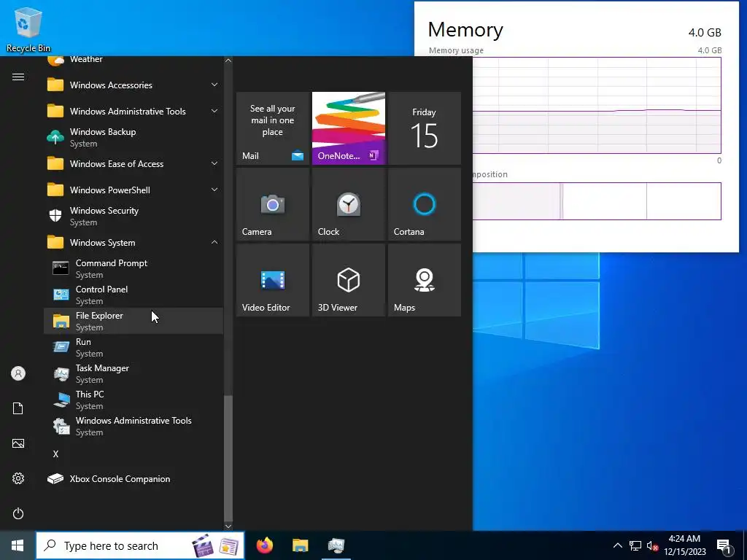Launch Task Manager from the app list
This screenshot has height=560, width=747.
pos(133,373)
